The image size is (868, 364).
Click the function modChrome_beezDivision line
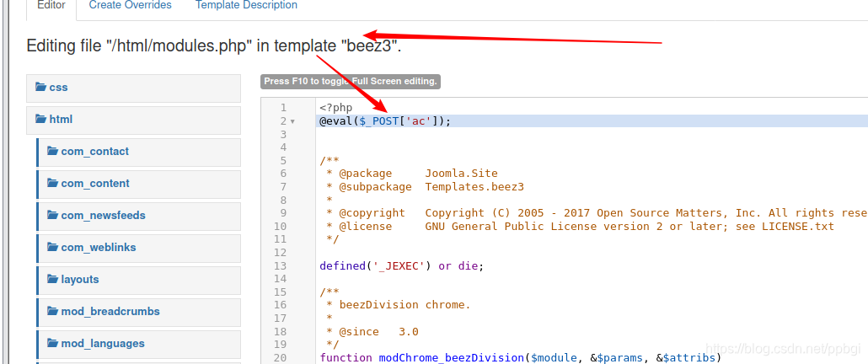point(521,358)
